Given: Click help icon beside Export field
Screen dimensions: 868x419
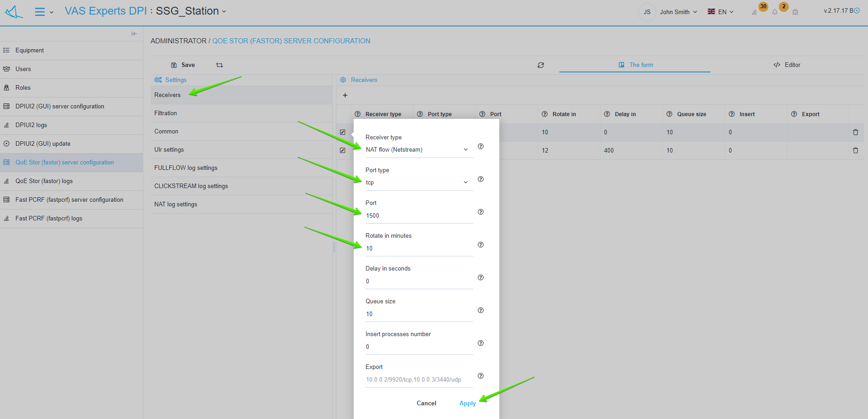Looking at the screenshot, I should pos(481,376).
